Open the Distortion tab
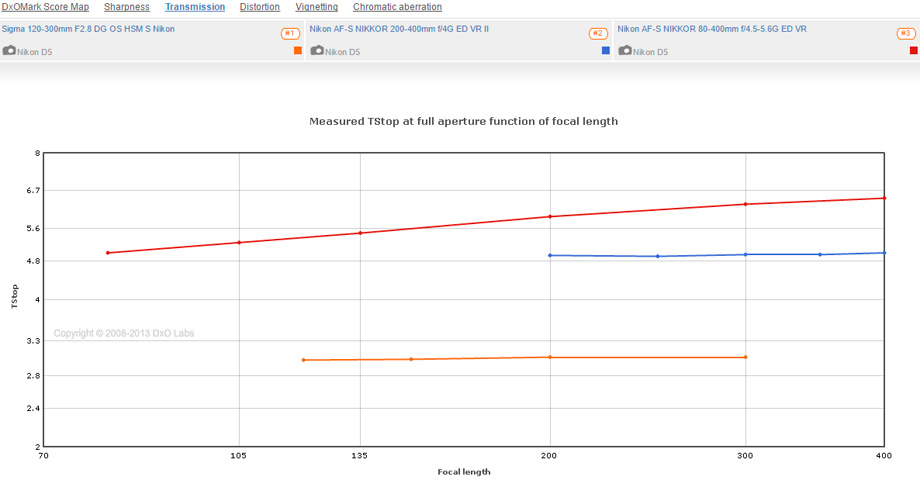The image size is (920, 480). [x=259, y=7]
